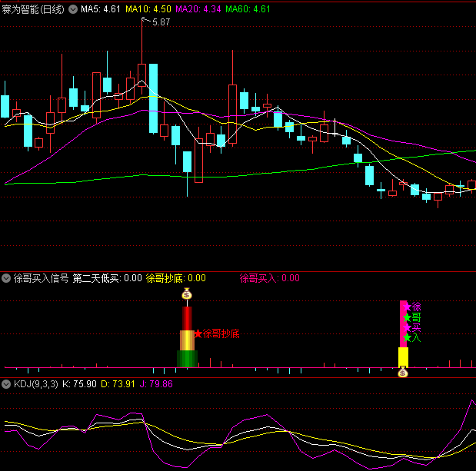The image size is (476, 471).
Task: Click the K: 75.90 value
Action: (79, 384)
